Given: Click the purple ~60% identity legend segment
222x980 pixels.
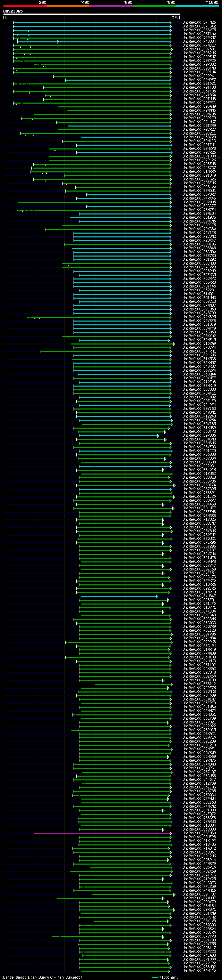Looking at the screenshot, I should (111, 6).
